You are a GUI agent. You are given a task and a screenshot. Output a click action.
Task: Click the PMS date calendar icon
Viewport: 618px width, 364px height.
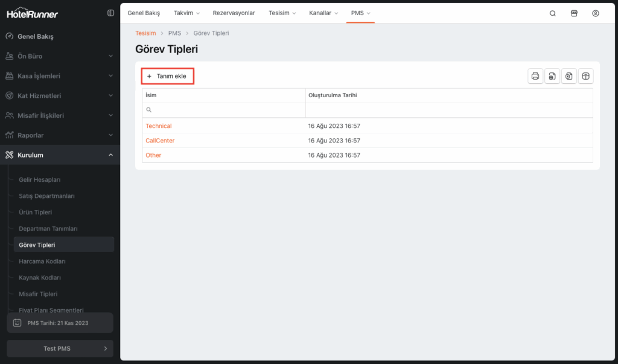[x=18, y=323]
